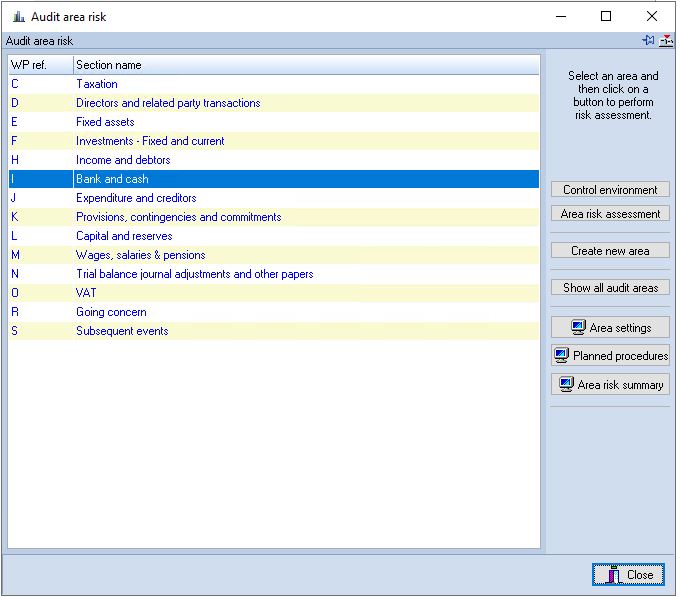Click the WP ref. column header
681x597 pixels.
[x=41, y=65]
